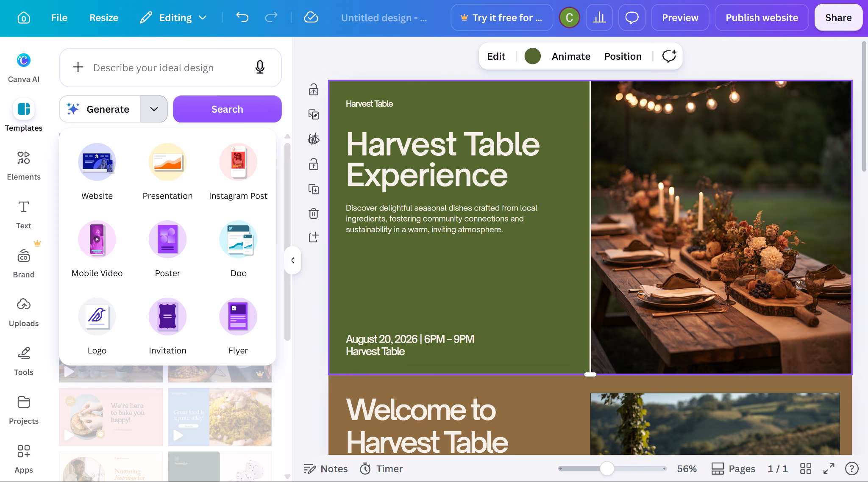The height and width of the screenshot is (482, 868).
Task: Click the Describe your ideal design field
Action: pos(170,67)
